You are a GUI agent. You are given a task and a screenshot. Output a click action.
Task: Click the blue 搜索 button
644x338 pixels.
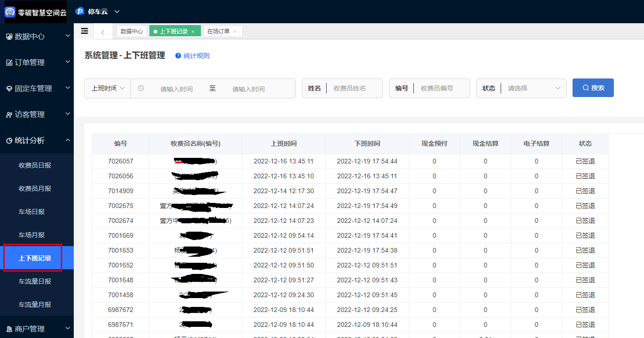click(593, 88)
